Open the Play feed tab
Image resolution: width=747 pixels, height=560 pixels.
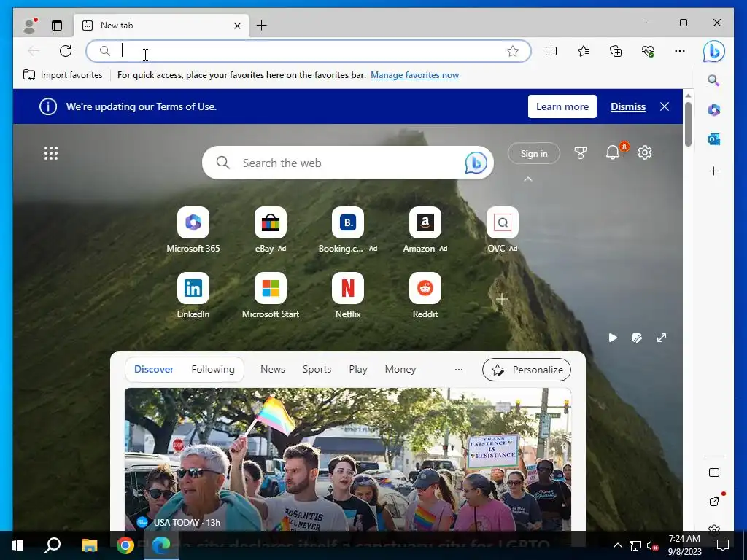tap(357, 369)
